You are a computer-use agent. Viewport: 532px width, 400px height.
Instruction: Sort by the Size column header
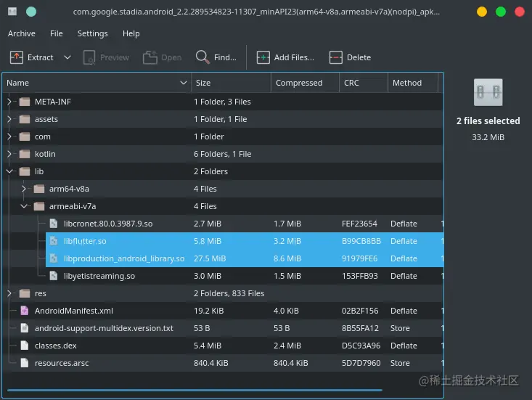click(x=231, y=83)
